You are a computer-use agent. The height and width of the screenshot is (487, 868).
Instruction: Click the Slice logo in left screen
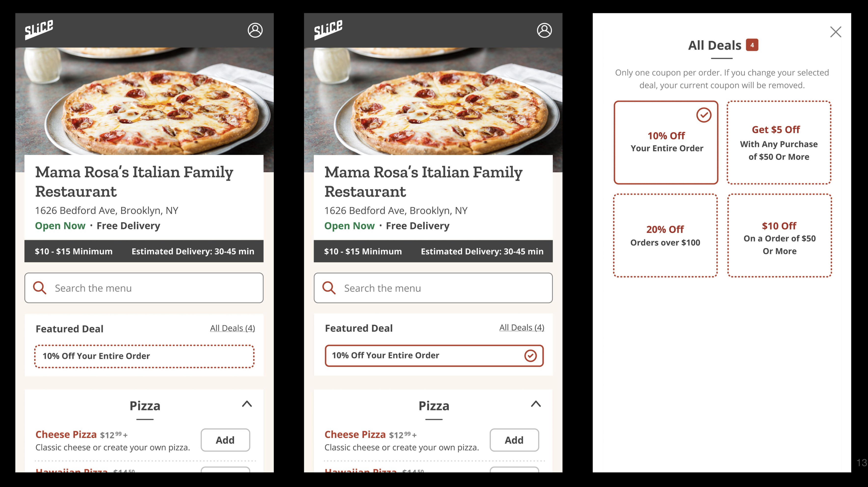pyautogui.click(x=39, y=30)
